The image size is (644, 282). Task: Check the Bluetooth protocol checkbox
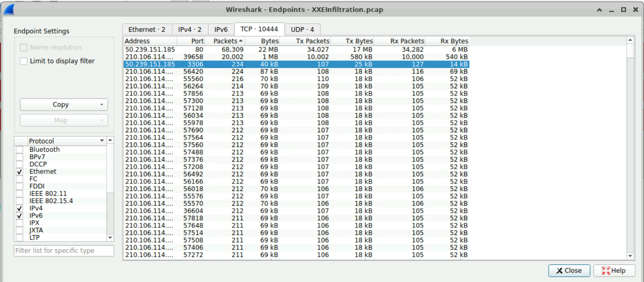20,150
